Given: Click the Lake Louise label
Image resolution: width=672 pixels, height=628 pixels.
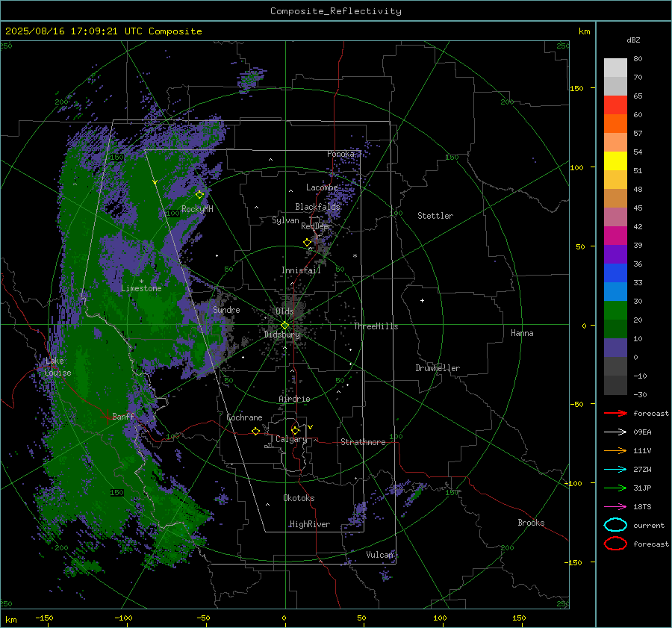Looking at the screenshot, I should [57, 367].
